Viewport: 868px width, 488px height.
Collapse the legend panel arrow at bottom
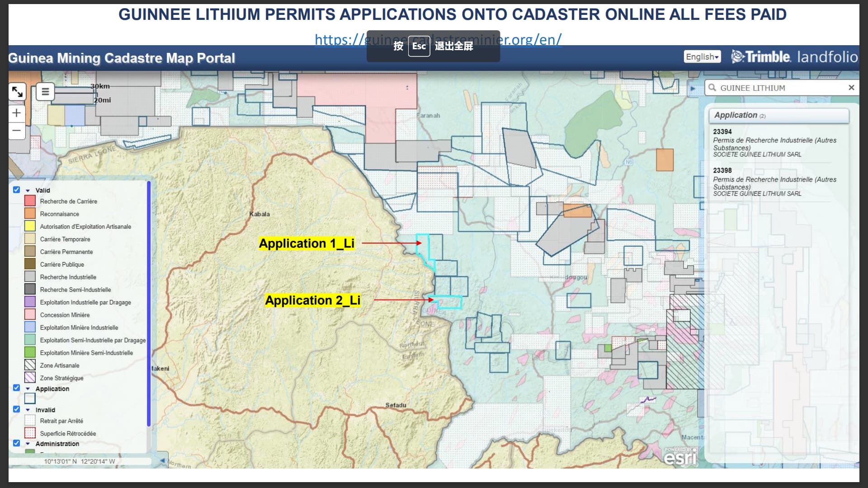click(x=162, y=460)
